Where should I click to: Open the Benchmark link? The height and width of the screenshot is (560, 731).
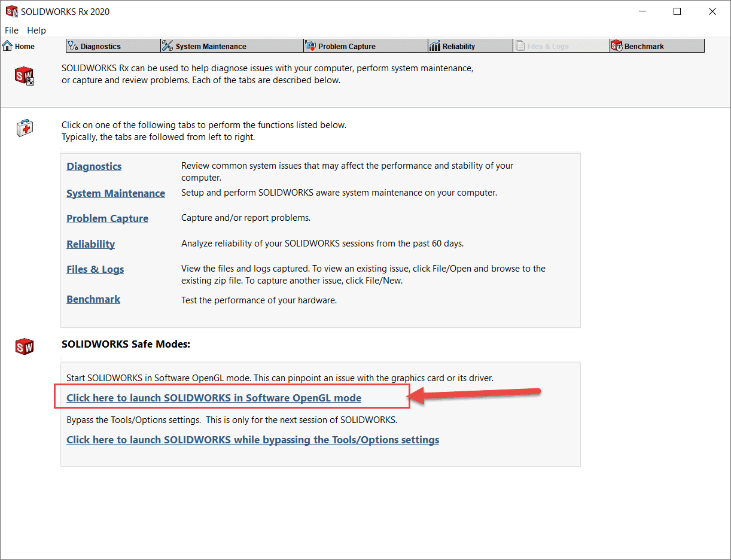click(x=93, y=299)
